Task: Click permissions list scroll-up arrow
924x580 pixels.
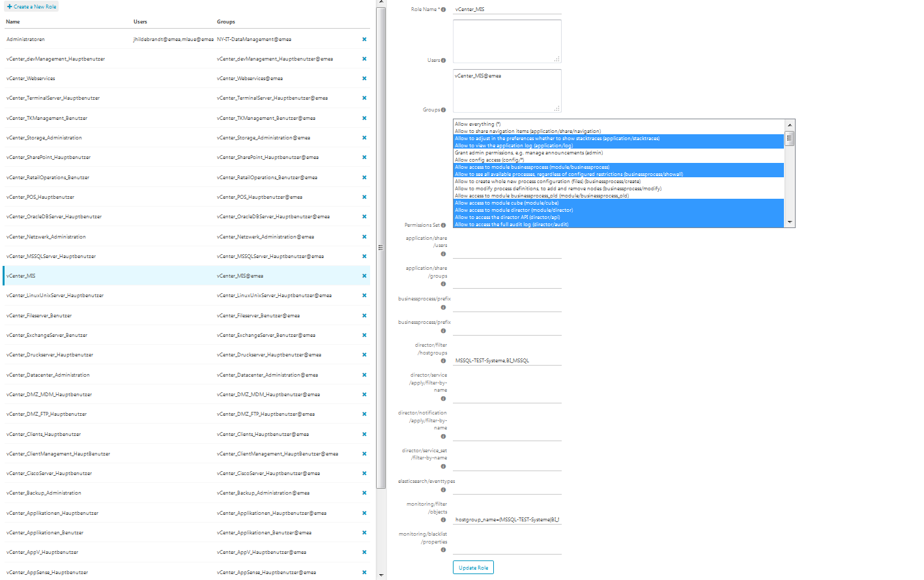Action: (790, 125)
